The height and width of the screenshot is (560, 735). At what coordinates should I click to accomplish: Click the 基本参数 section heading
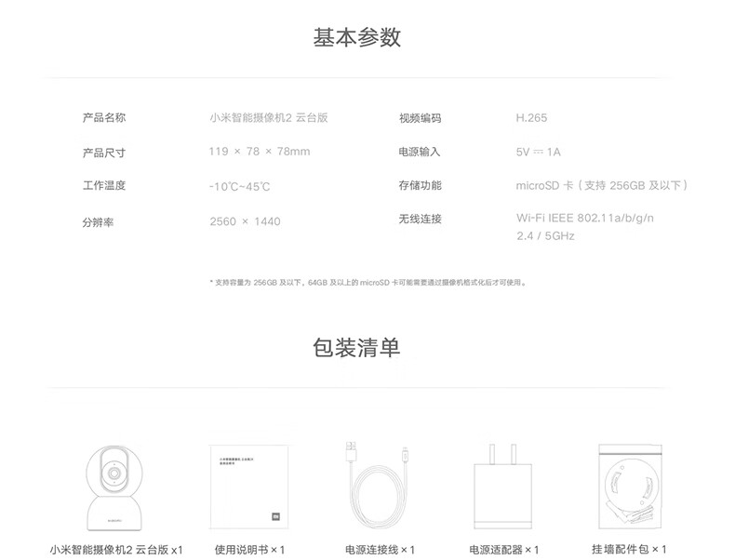pos(357,38)
